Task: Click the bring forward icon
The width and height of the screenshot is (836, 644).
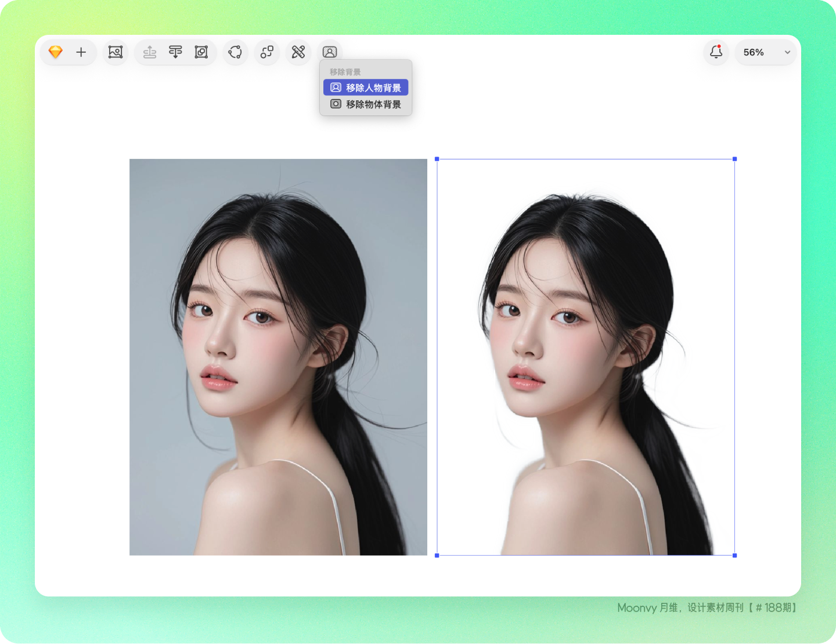Action: (x=150, y=52)
